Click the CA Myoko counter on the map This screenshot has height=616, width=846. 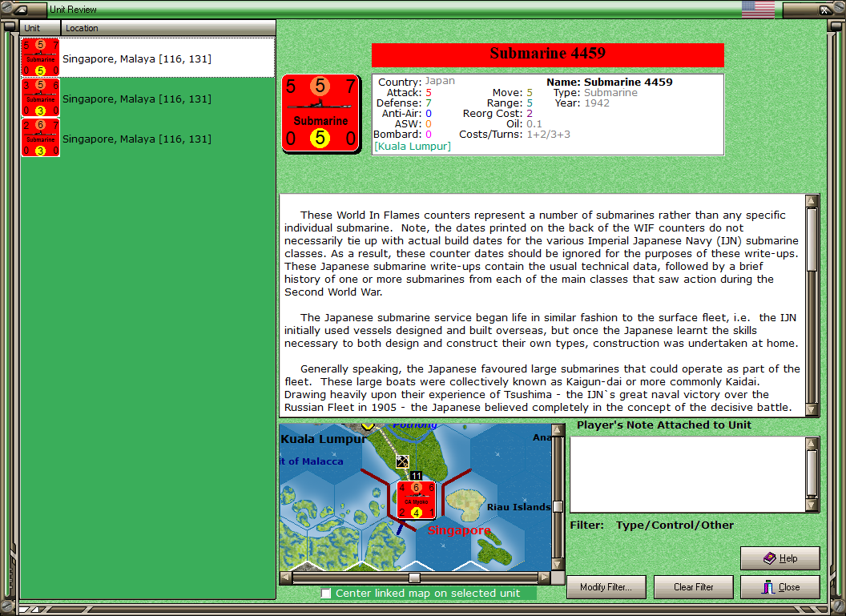[416, 500]
